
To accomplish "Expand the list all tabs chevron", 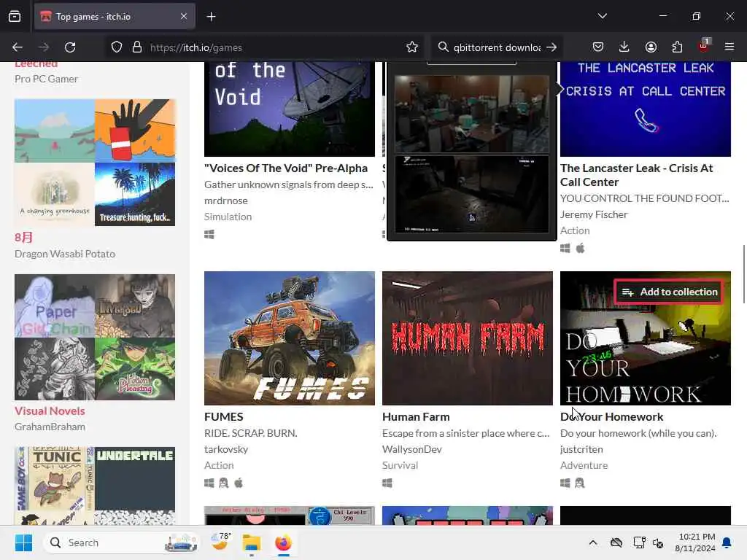I will pyautogui.click(x=602, y=16).
